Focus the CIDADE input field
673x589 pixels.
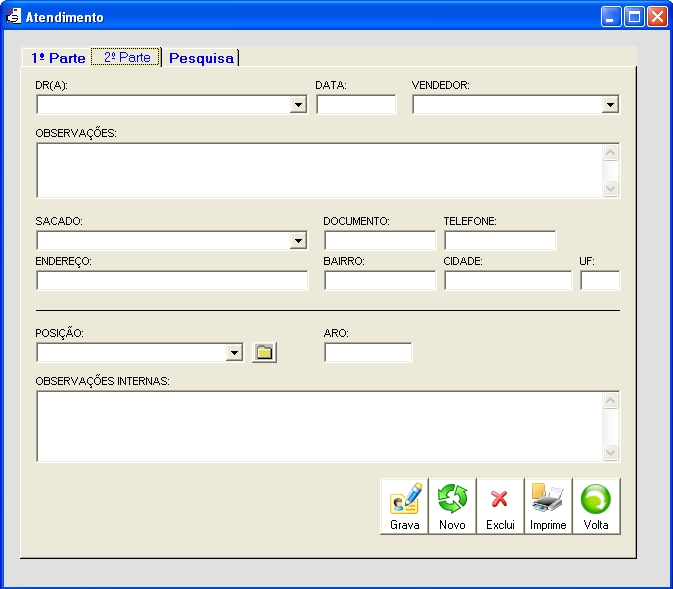click(508, 280)
